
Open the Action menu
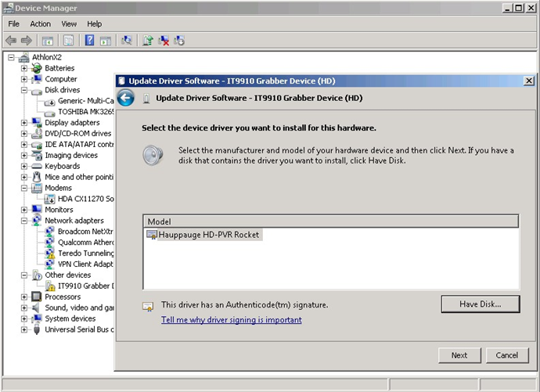[x=40, y=23]
